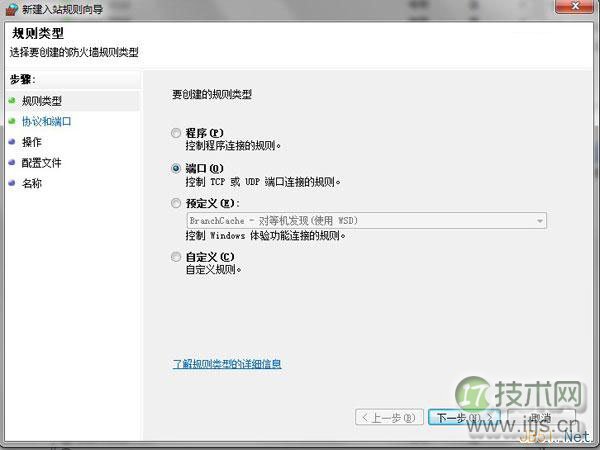Go to the 规则类型 step label
Viewport: 600px width, 450px height.
point(41,101)
